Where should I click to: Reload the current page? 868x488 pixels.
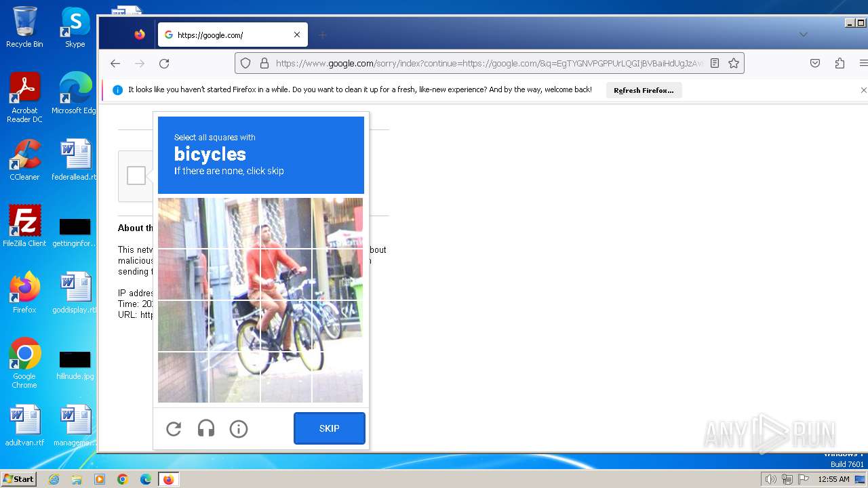pos(164,63)
